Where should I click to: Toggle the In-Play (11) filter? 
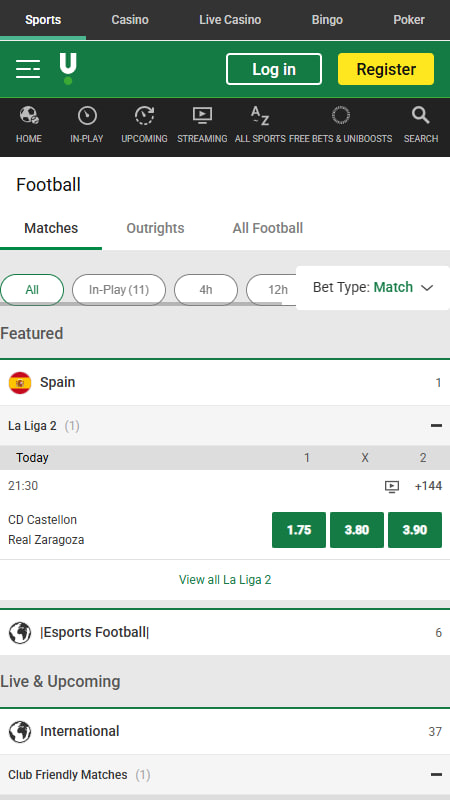tap(119, 290)
